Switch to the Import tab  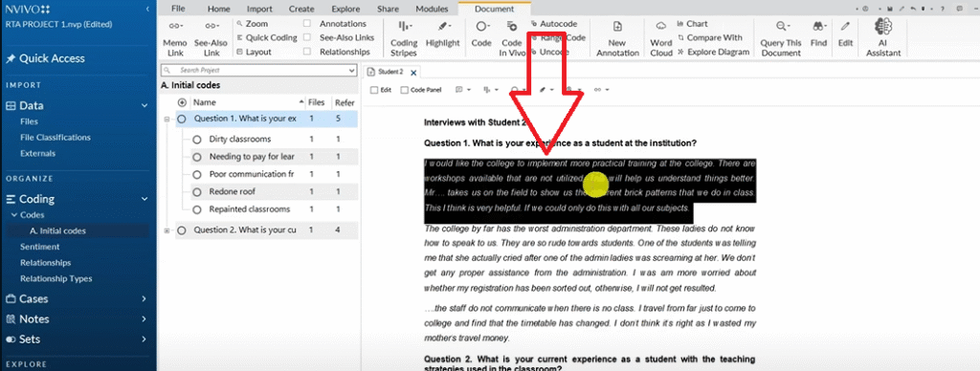(259, 10)
